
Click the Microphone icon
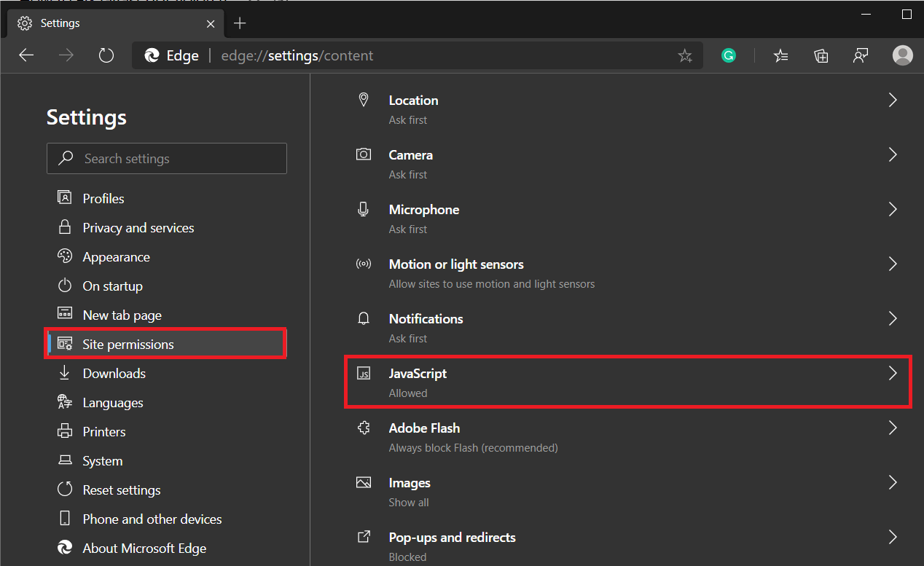click(364, 209)
